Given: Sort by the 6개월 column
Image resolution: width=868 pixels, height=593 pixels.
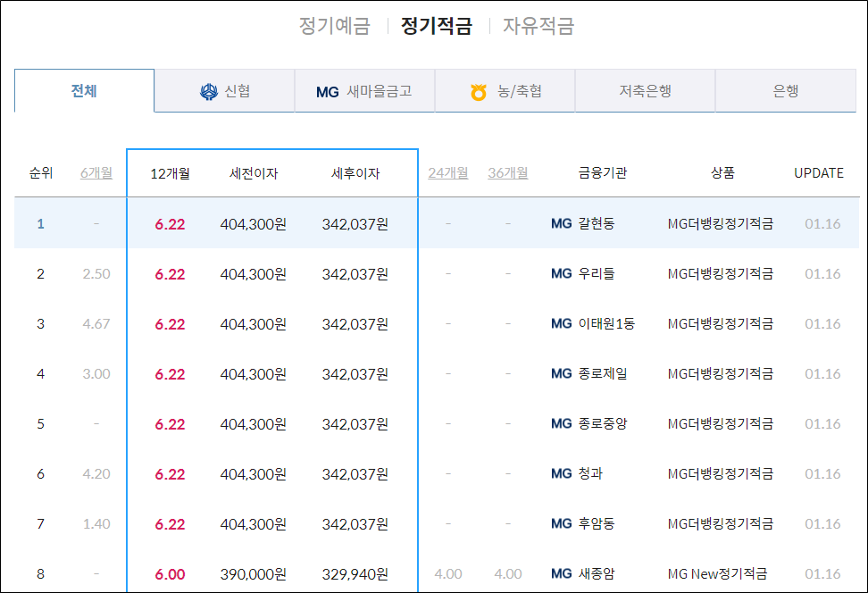Looking at the screenshot, I should 96,172.
